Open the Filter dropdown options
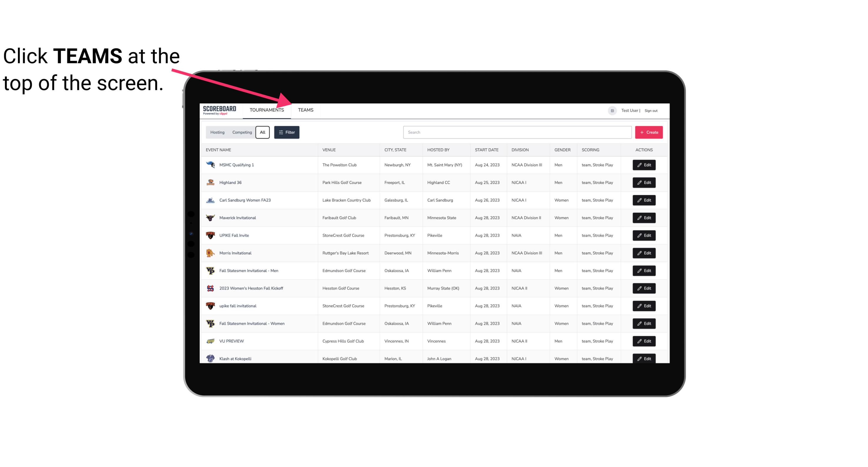Image resolution: width=868 pixels, height=467 pixels. [287, 132]
